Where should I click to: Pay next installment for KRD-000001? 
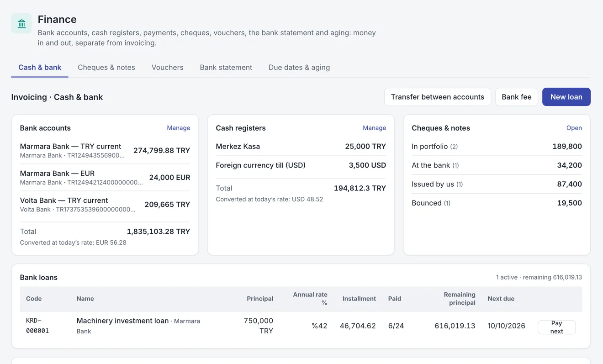click(x=557, y=327)
